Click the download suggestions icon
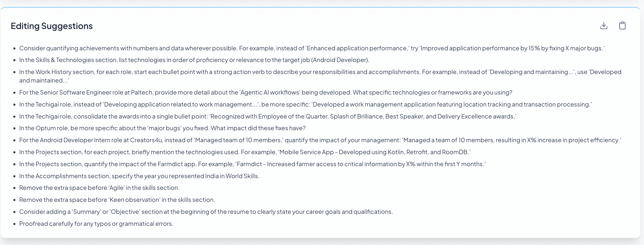Image resolution: width=644 pixels, height=245 pixels. pyautogui.click(x=604, y=26)
